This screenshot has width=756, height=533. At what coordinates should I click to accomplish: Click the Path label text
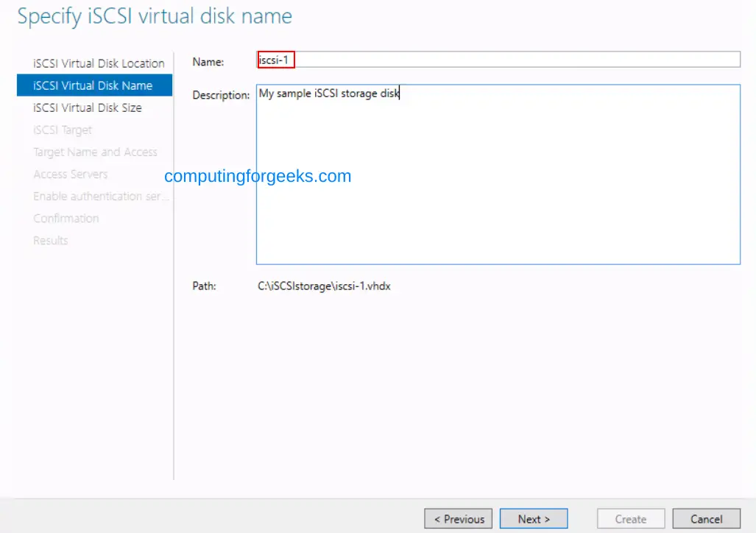pyautogui.click(x=204, y=286)
